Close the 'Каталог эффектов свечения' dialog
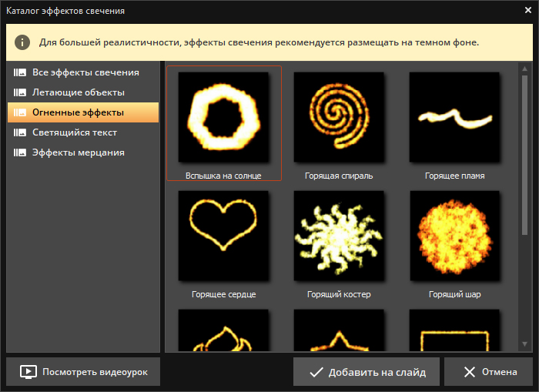This screenshot has width=539, height=392. point(528,10)
